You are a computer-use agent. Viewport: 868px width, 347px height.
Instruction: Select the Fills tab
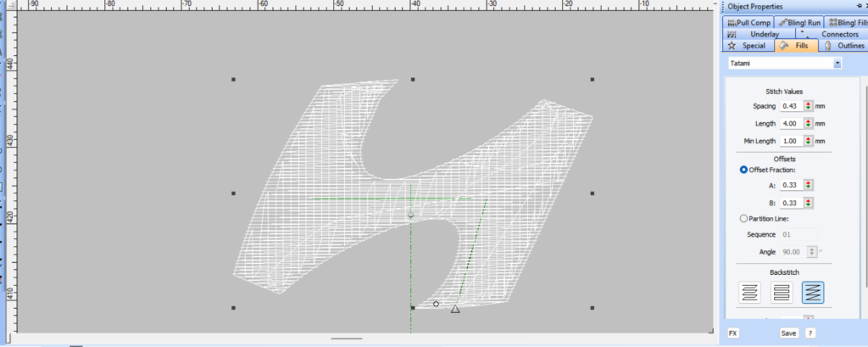[795, 46]
